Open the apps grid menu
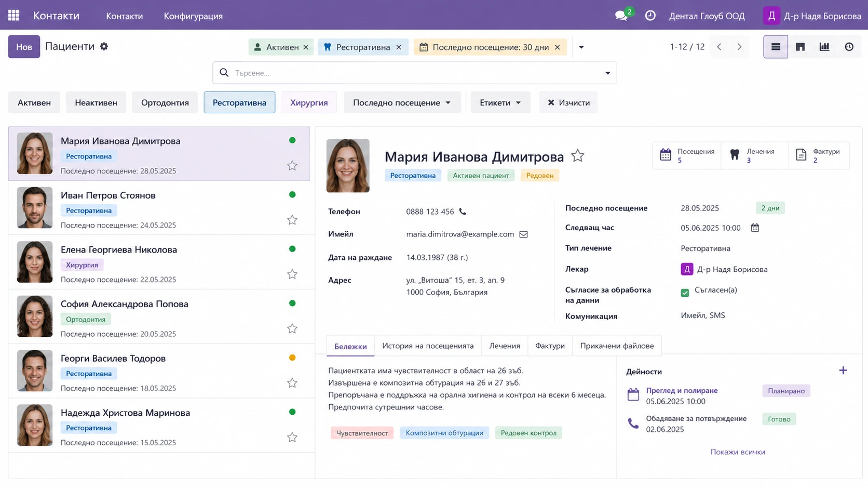 pos(14,16)
